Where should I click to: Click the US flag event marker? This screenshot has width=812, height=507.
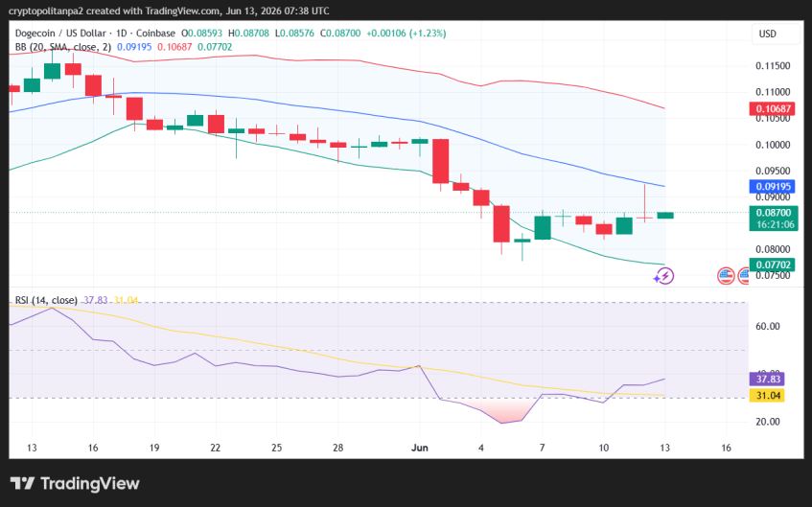tap(726, 276)
